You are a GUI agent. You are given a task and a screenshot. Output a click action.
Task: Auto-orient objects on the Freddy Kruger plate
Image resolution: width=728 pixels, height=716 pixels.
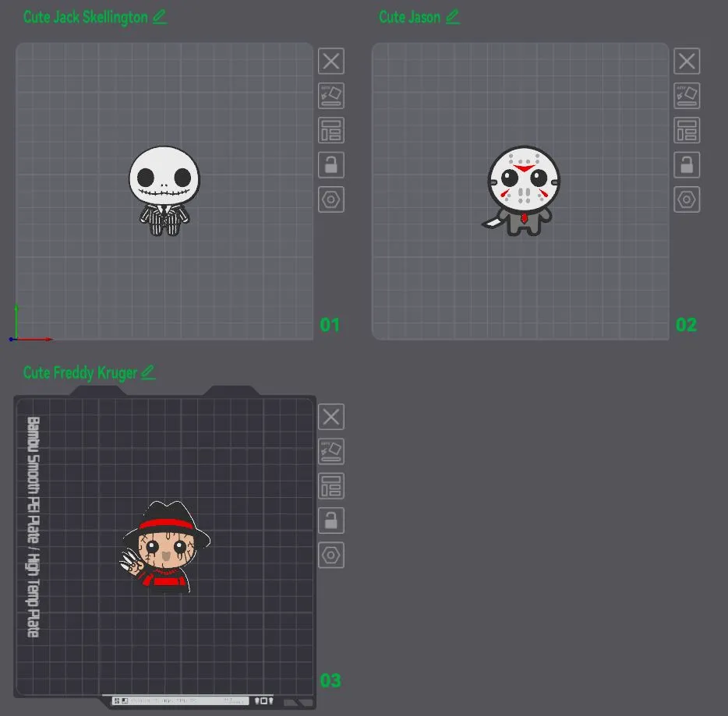pos(330,451)
